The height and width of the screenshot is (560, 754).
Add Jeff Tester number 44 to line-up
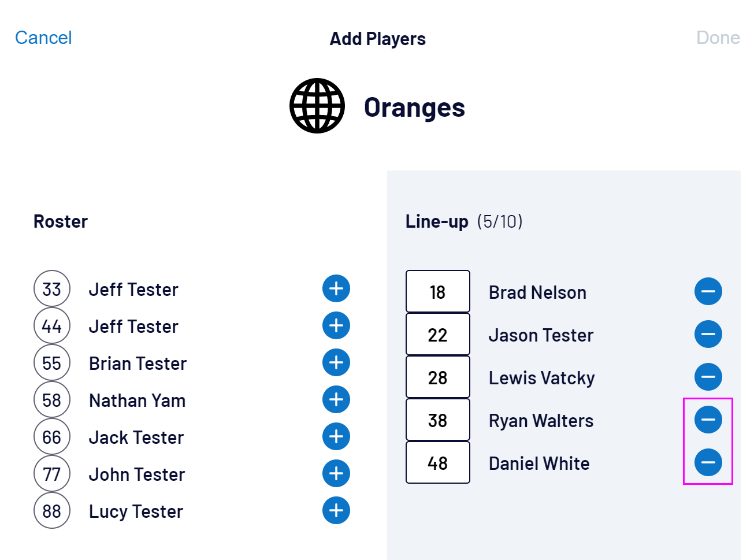click(336, 326)
